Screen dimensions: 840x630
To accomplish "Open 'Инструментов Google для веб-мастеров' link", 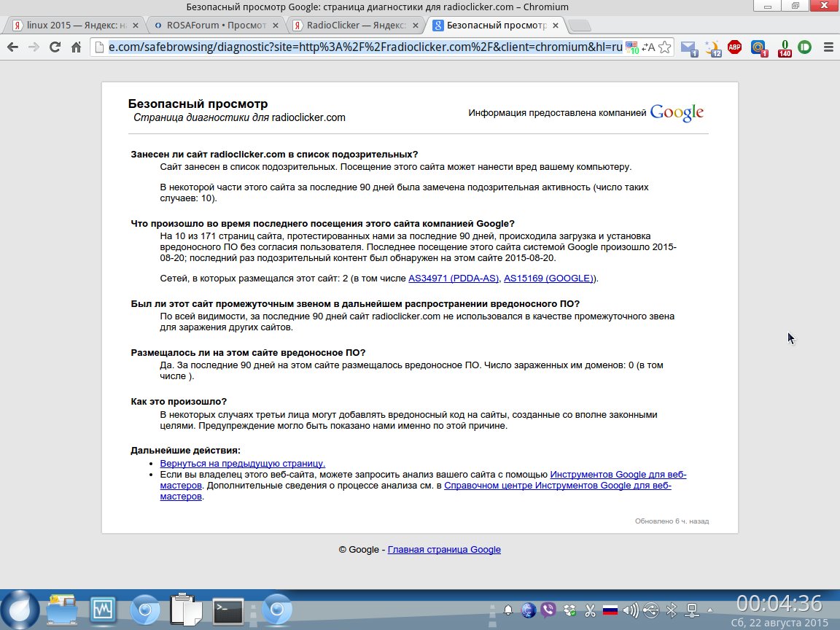I will [618, 475].
